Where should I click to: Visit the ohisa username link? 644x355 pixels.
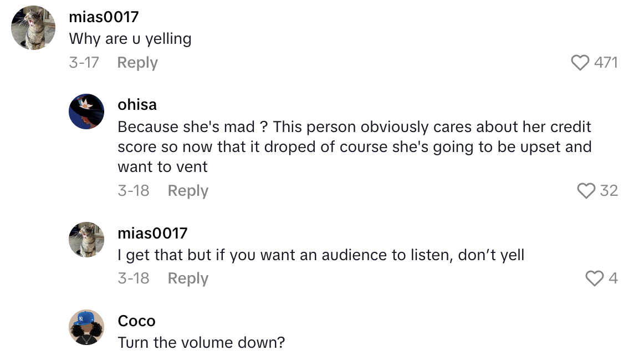coord(137,104)
